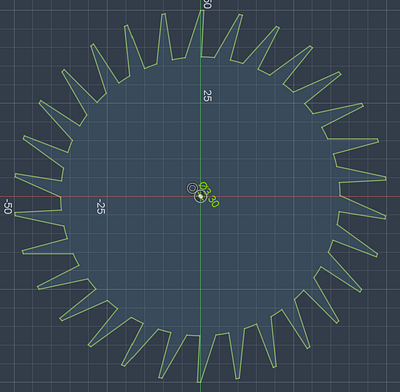Select the horizontal tooth edge on the gear's right side
Image resolution: width=400 pixels, height=392 pixels.
[353, 139]
